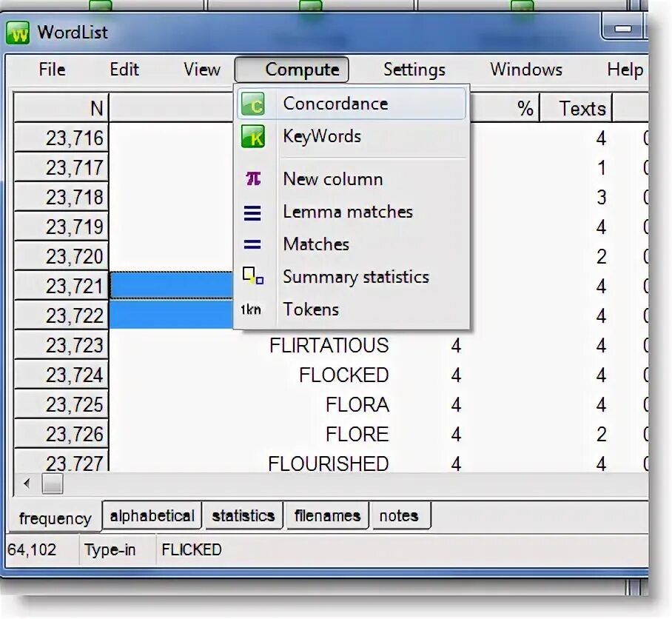Open the View menu
The width and height of the screenshot is (672, 619).
coord(202,70)
